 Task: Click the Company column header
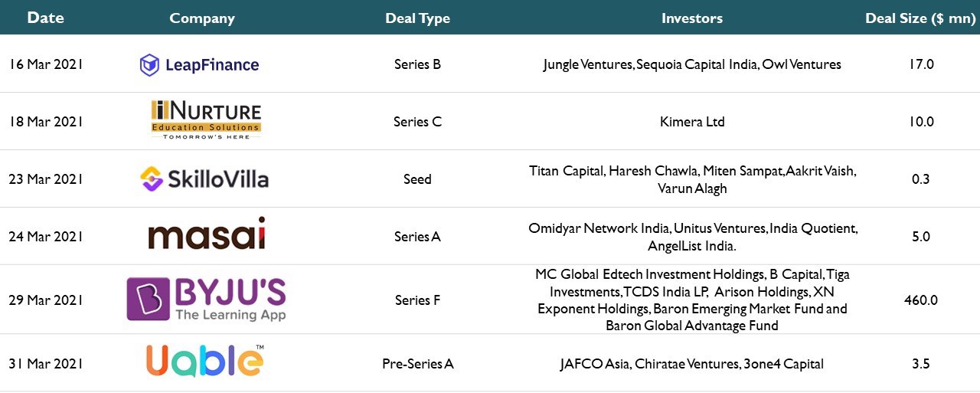click(x=202, y=18)
